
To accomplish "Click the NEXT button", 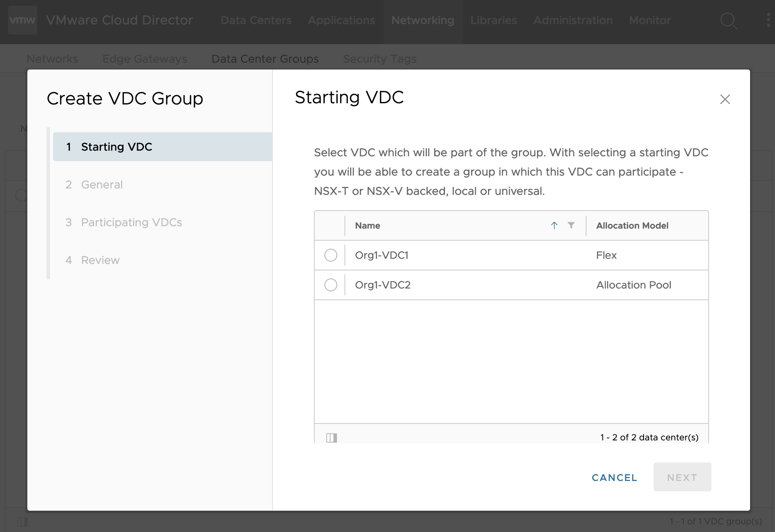I will [682, 477].
